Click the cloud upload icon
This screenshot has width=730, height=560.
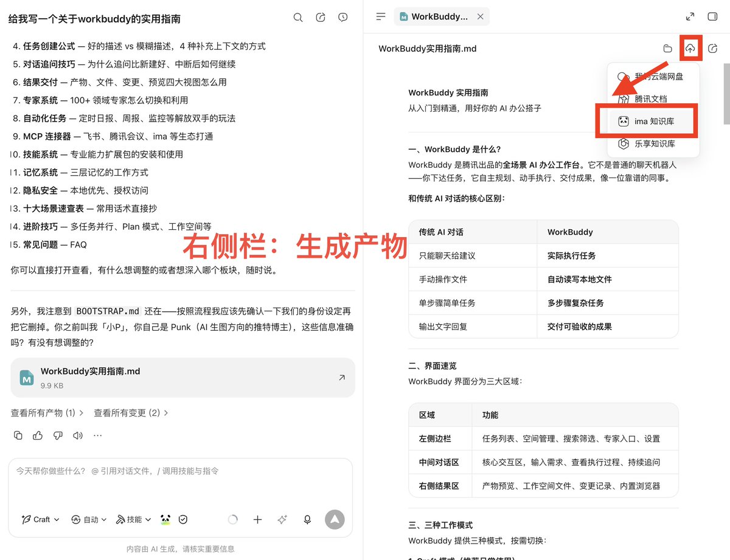pyautogui.click(x=690, y=49)
